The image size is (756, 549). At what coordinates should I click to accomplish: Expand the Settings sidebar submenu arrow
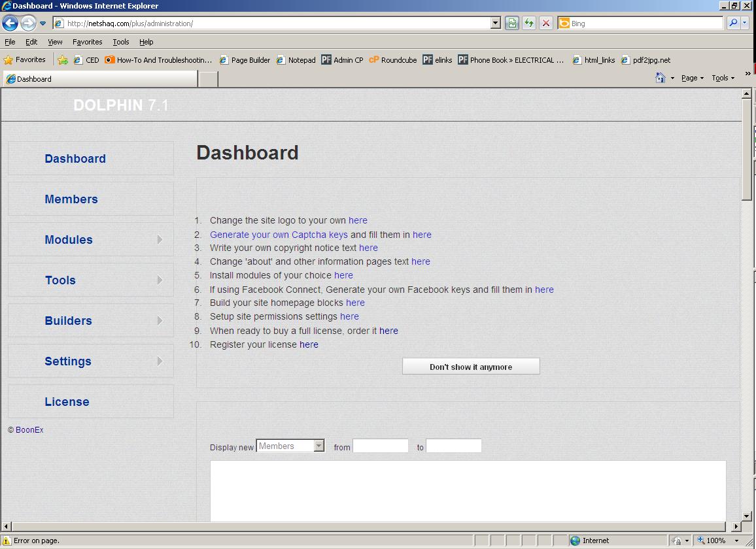click(x=160, y=361)
